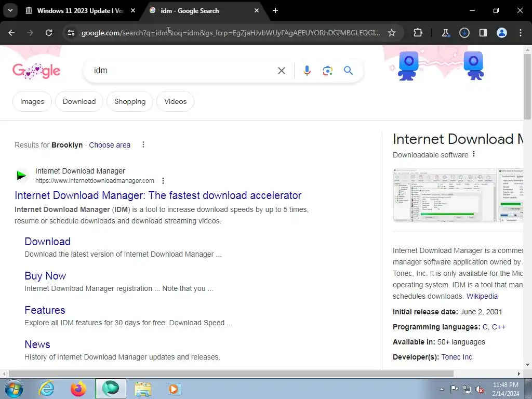532x399 pixels.
Task: Go back using the browser back arrow
Action: (11, 33)
